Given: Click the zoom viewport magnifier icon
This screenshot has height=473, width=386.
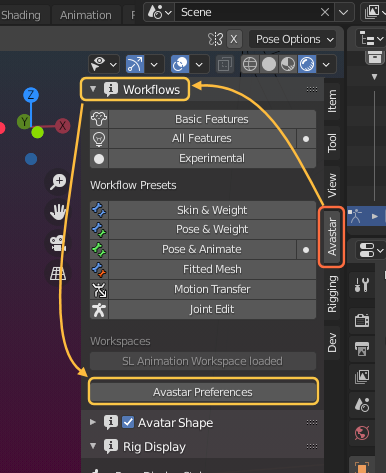Looking at the screenshot, I should coord(58,182).
